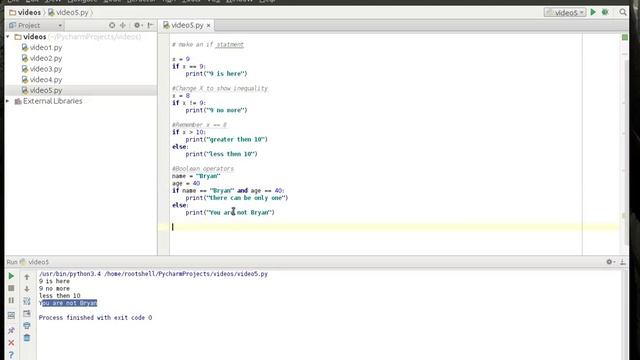
Task: Click print("there can be only one") line
Action: pyautogui.click(x=237, y=198)
